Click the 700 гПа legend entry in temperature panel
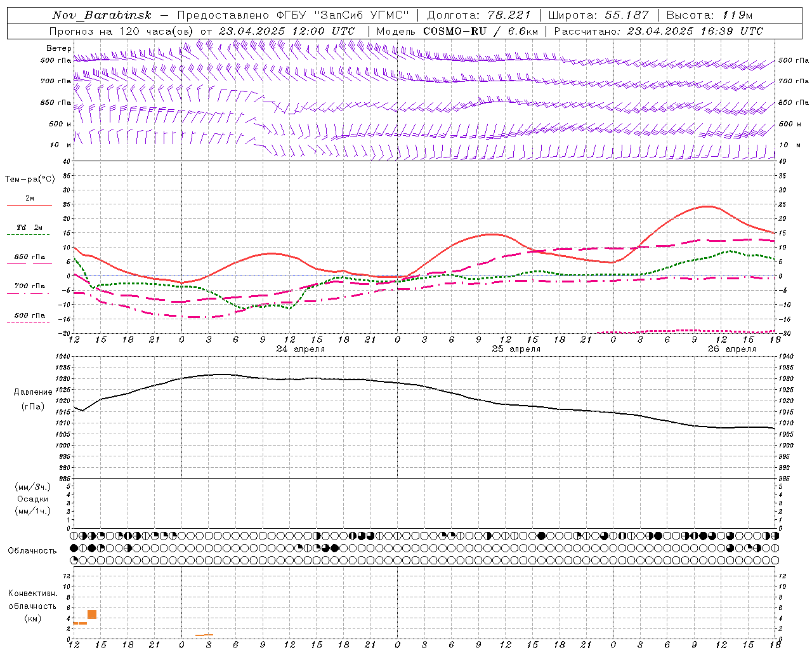Viewport: 812px width, 650px height. pyautogui.click(x=29, y=286)
